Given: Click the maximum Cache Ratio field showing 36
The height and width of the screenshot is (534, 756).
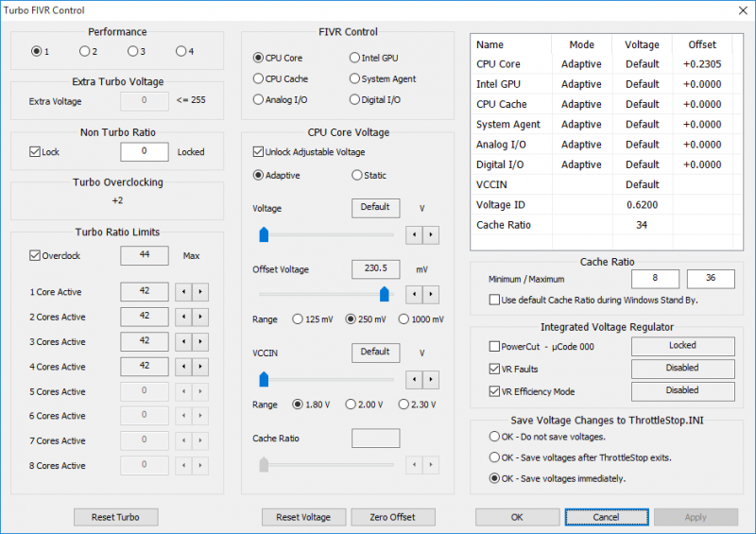Looking at the screenshot, I should (x=712, y=278).
